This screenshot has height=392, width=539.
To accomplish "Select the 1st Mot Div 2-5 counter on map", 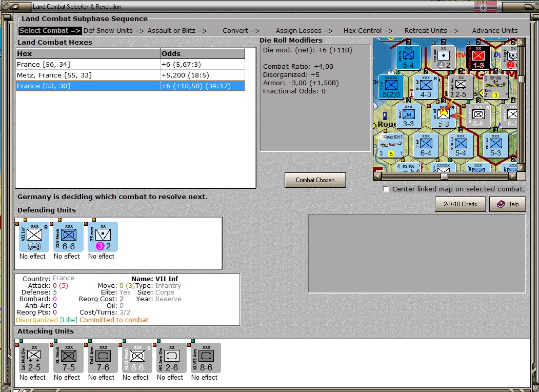I will 461,87.
